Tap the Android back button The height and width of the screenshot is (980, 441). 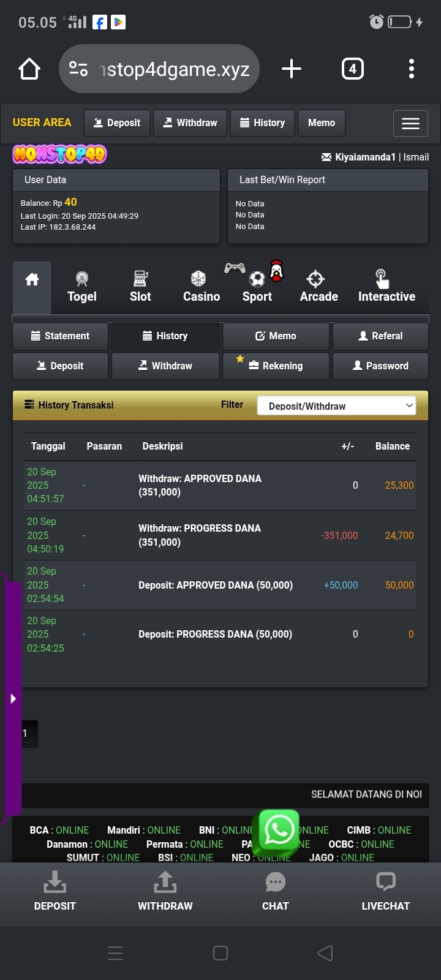325,953
